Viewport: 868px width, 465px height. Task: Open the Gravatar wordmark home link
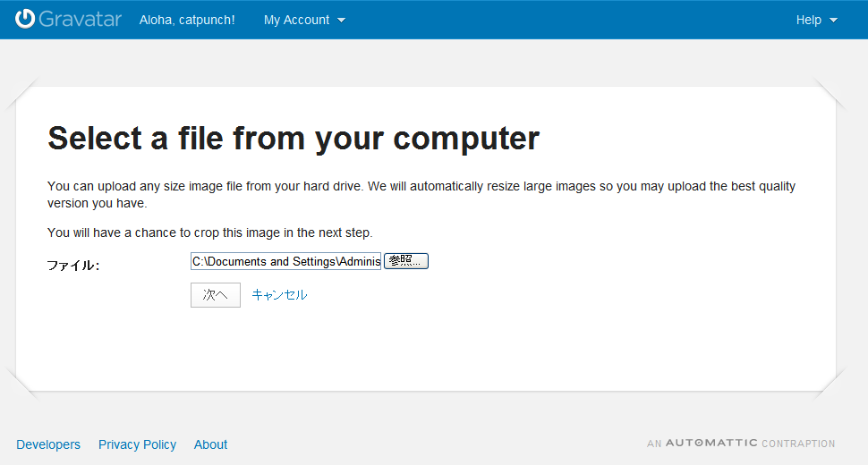click(81, 20)
